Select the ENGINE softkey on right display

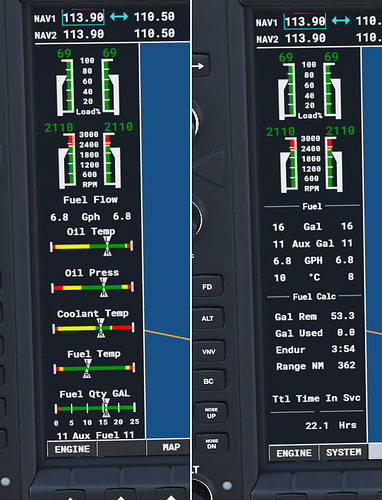294,453
